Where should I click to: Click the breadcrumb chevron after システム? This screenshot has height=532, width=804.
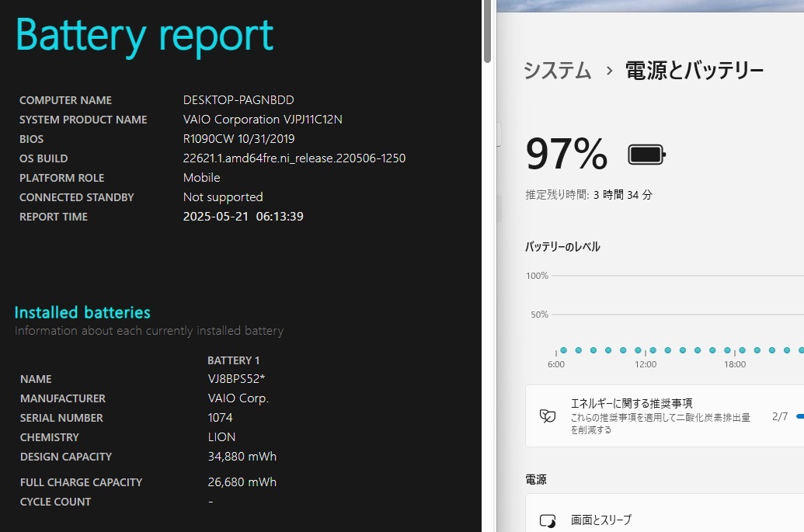[x=609, y=71]
